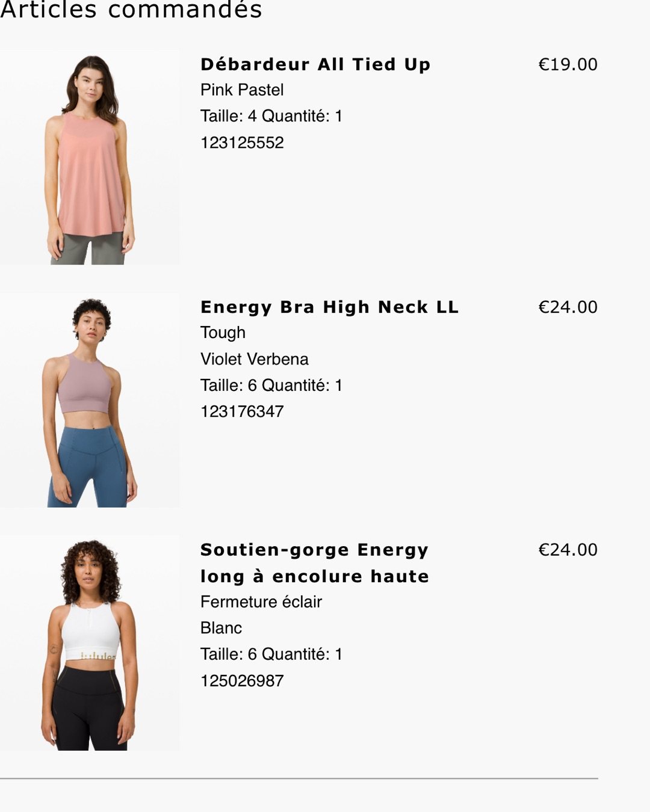Select the item number 125026987
The width and height of the screenshot is (650, 812).
click(x=242, y=681)
